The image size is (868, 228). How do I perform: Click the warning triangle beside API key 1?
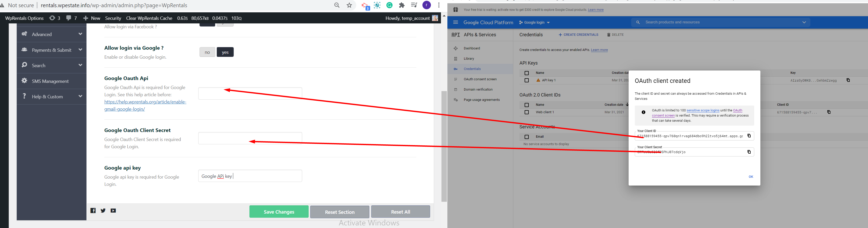(538, 80)
